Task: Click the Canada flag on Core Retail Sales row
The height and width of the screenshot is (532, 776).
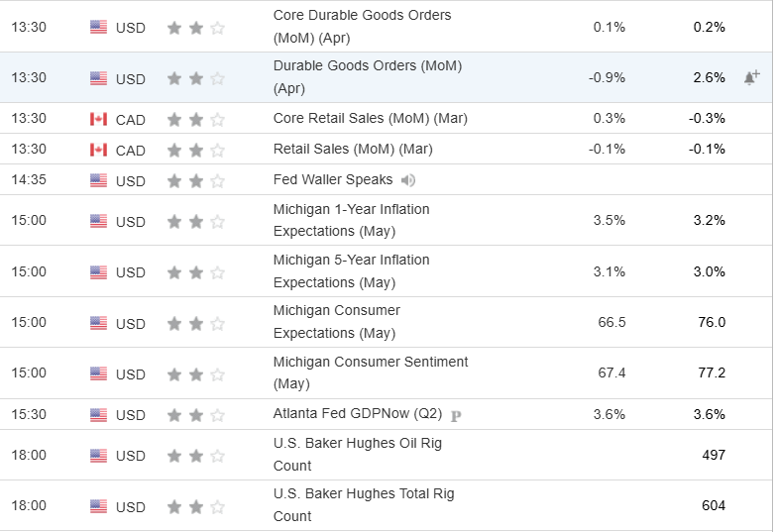Action: pos(99,119)
